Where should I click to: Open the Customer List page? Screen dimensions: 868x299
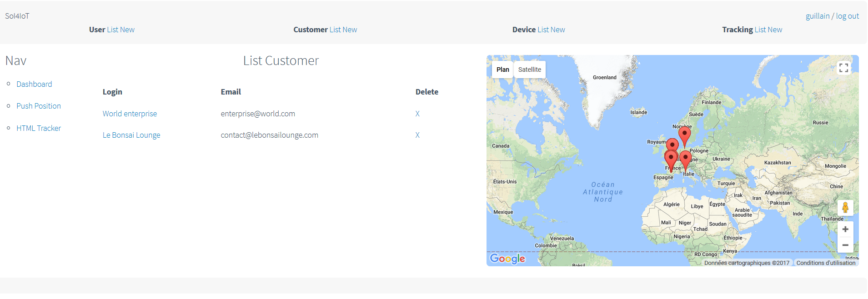click(x=335, y=30)
